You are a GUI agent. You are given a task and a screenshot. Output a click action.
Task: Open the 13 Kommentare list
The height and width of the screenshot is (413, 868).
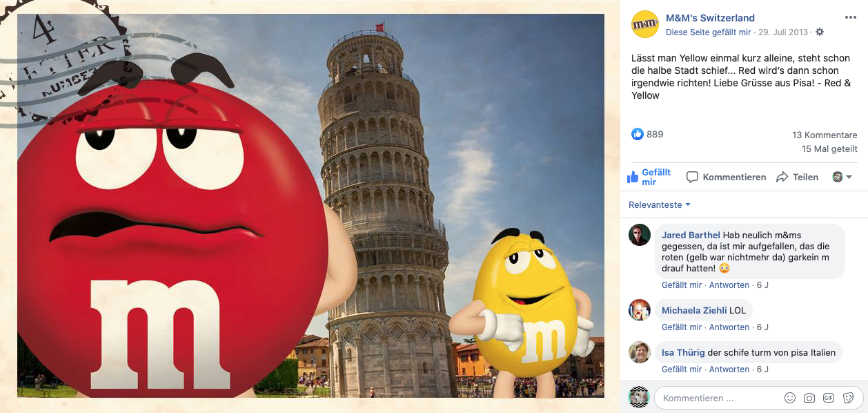825,135
